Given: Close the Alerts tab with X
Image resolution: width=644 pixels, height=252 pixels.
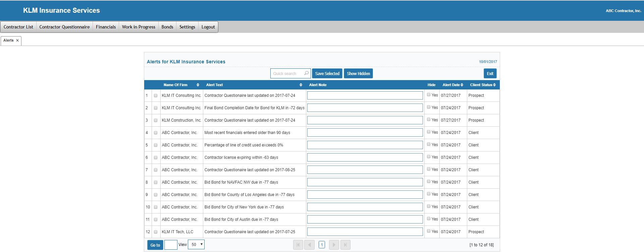Looking at the screenshot, I should tap(17, 41).
